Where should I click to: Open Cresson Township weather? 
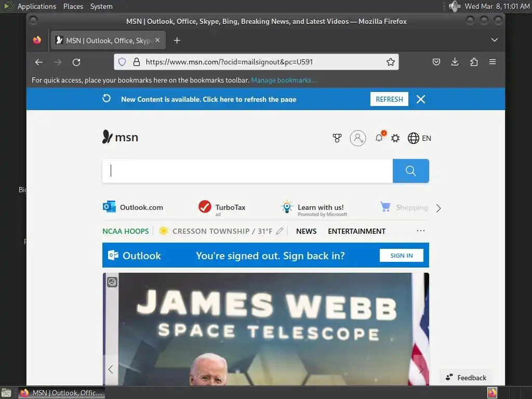point(216,231)
